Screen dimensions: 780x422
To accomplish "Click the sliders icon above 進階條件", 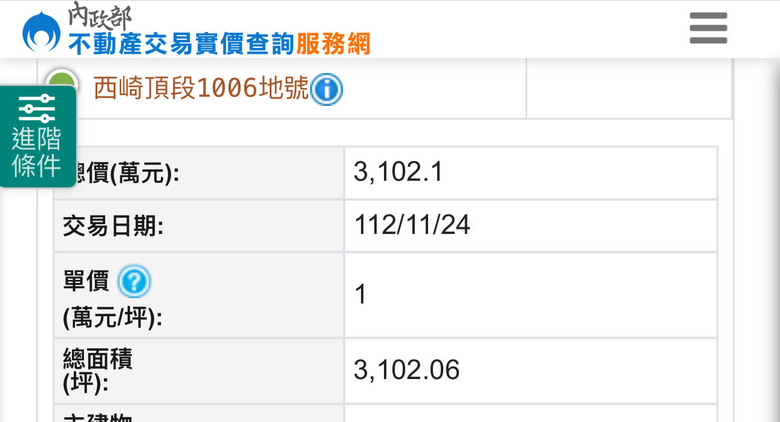I will [37, 108].
